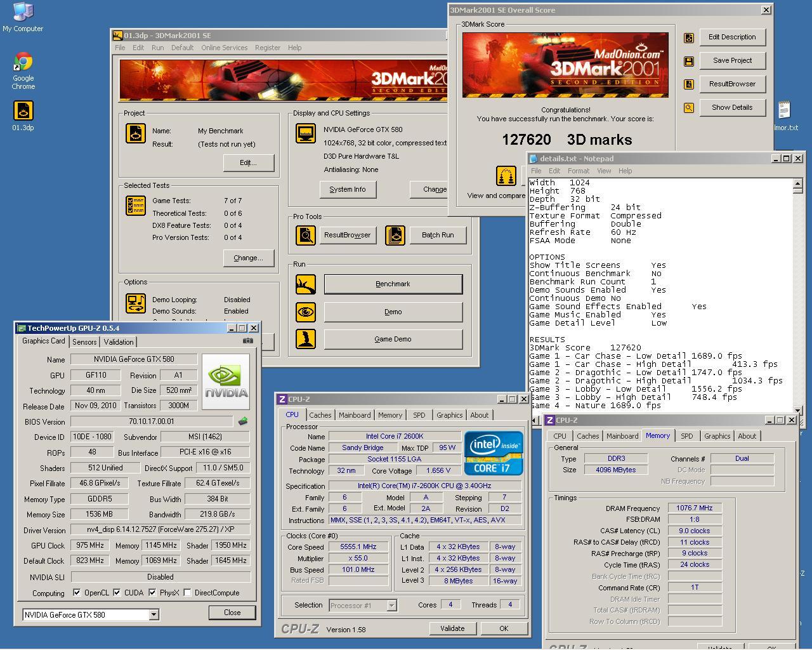The height and width of the screenshot is (650, 812).
Task: Open the Processor selection dropdown in CPU-Z
Action: point(391,605)
